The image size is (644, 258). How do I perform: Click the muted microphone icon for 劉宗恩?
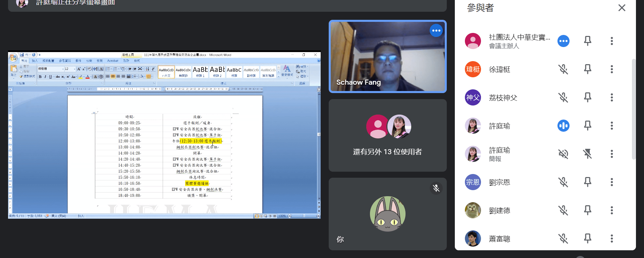click(563, 182)
